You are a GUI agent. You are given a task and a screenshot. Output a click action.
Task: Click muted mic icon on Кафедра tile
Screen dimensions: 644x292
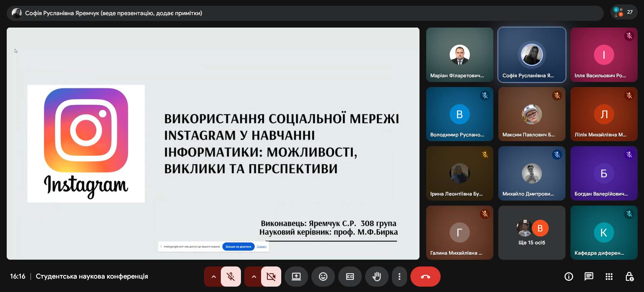click(629, 214)
